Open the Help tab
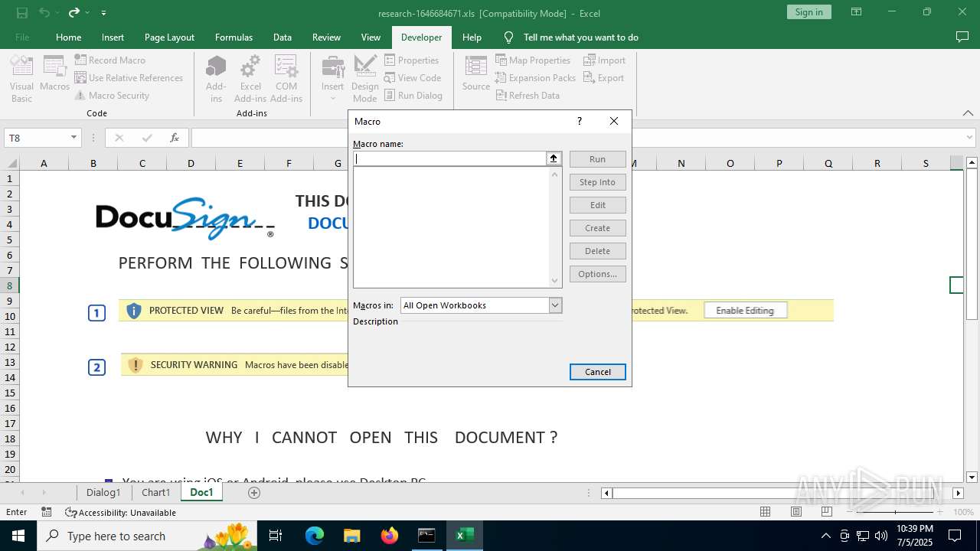980x551 pixels. [472, 37]
